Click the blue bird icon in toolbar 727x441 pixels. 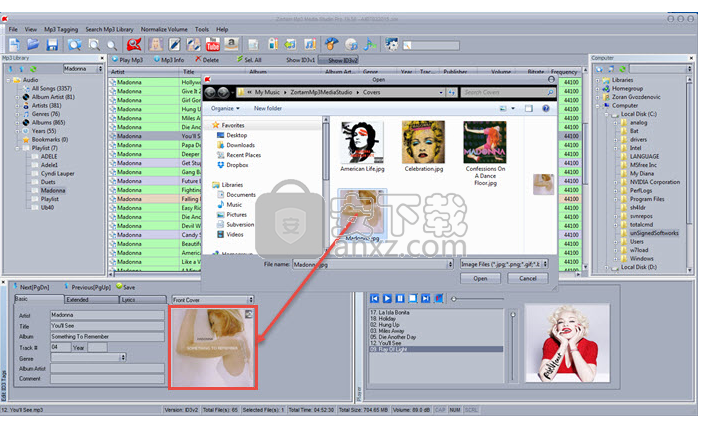[x=331, y=45]
